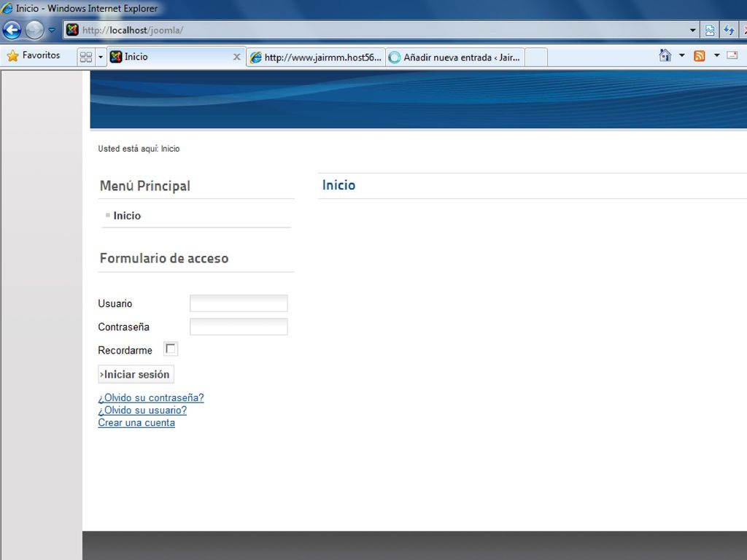Click the Internet Explorer icon in title bar
Image resolution: width=747 pixels, height=560 pixels.
click(7, 8)
